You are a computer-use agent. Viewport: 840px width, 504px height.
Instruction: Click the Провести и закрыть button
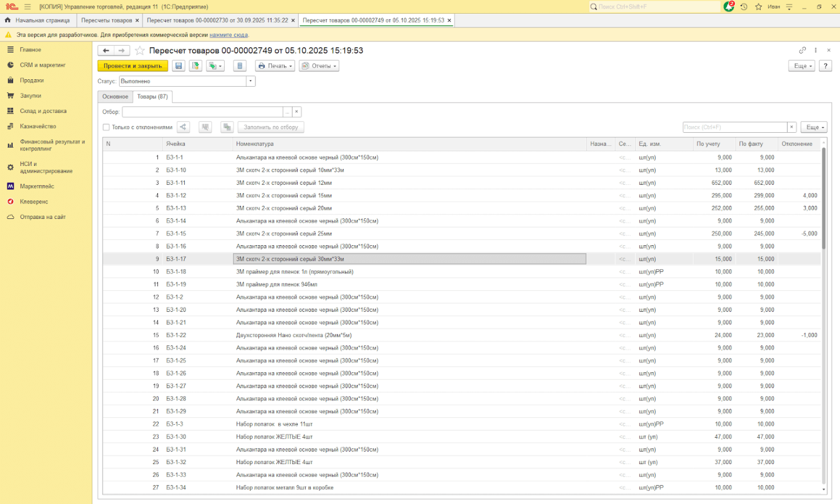(x=132, y=66)
